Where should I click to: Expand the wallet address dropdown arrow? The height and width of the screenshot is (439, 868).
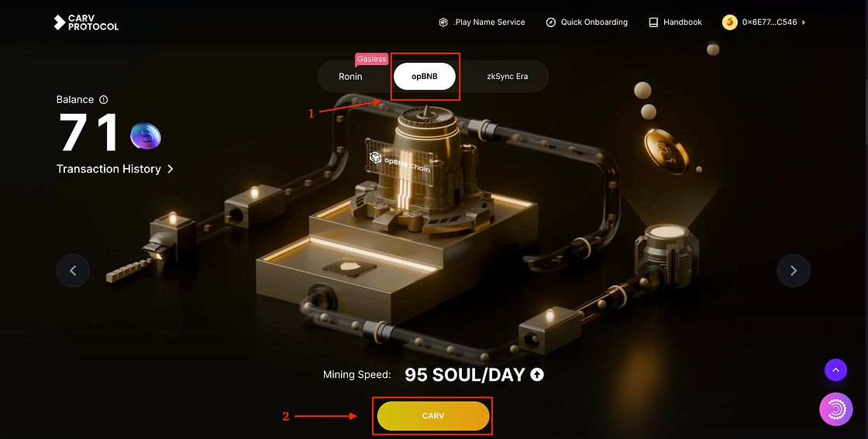point(804,22)
